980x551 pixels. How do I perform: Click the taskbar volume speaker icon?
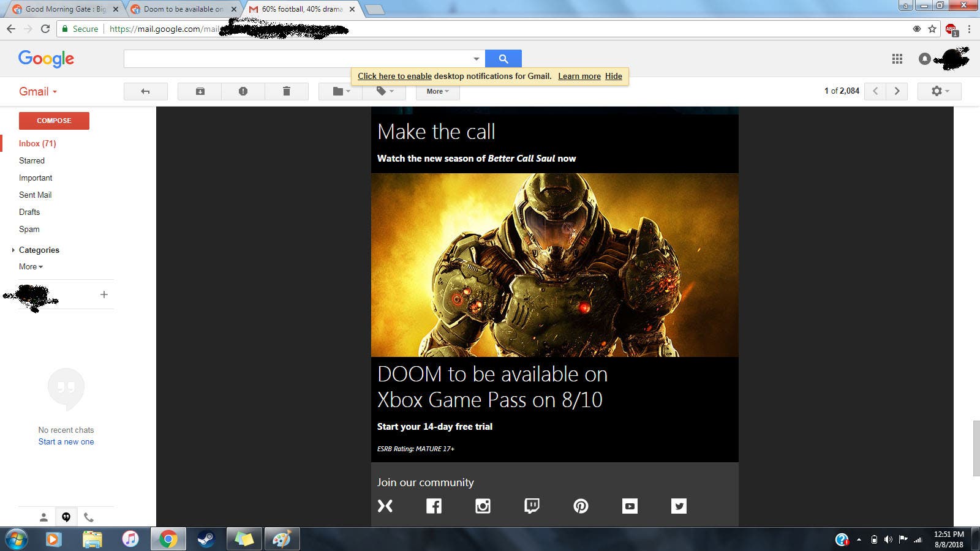pyautogui.click(x=888, y=539)
